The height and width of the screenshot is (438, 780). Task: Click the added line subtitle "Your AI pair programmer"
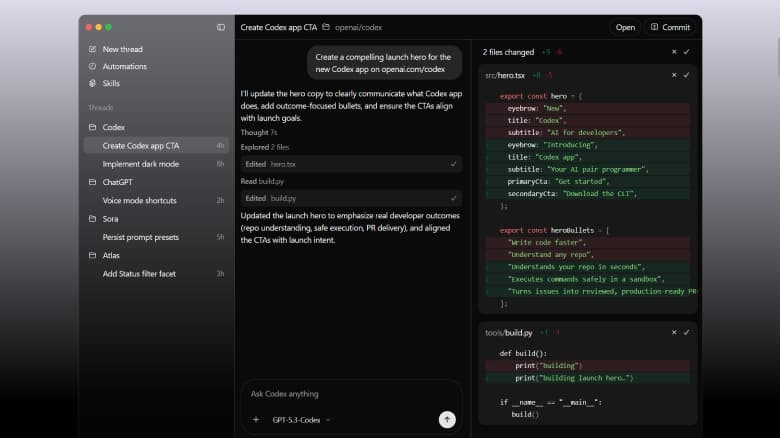tap(588, 169)
